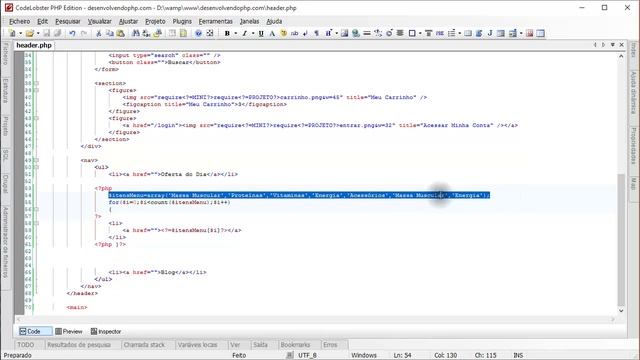The image size is (640, 360).
Task: Open the List dropdown arrow
Action: [x=460, y=33]
